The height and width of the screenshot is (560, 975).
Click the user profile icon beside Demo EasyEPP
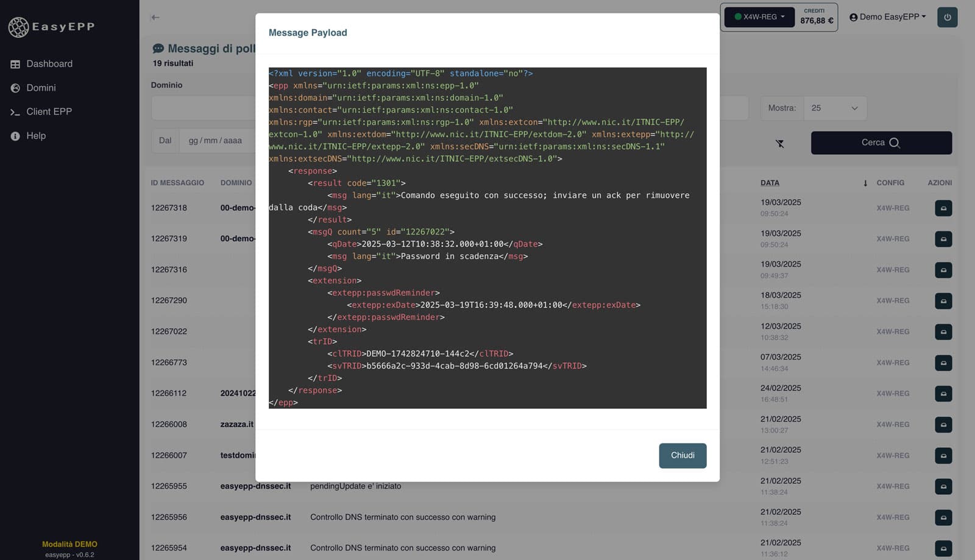click(x=855, y=16)
